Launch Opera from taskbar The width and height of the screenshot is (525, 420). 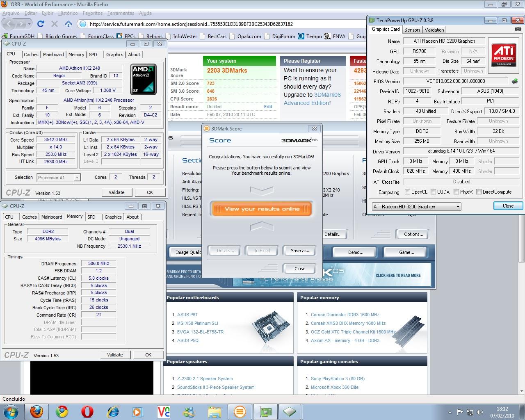[x=87, y=411]
